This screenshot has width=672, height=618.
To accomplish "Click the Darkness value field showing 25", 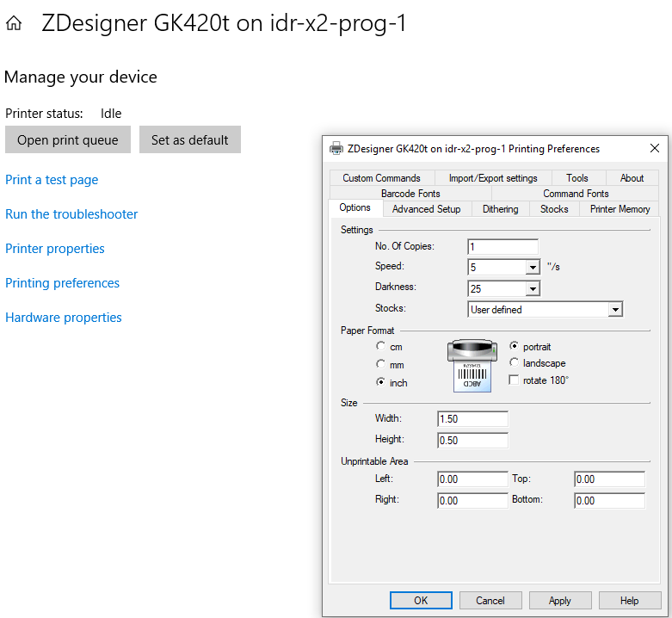I will click(497, 289).
